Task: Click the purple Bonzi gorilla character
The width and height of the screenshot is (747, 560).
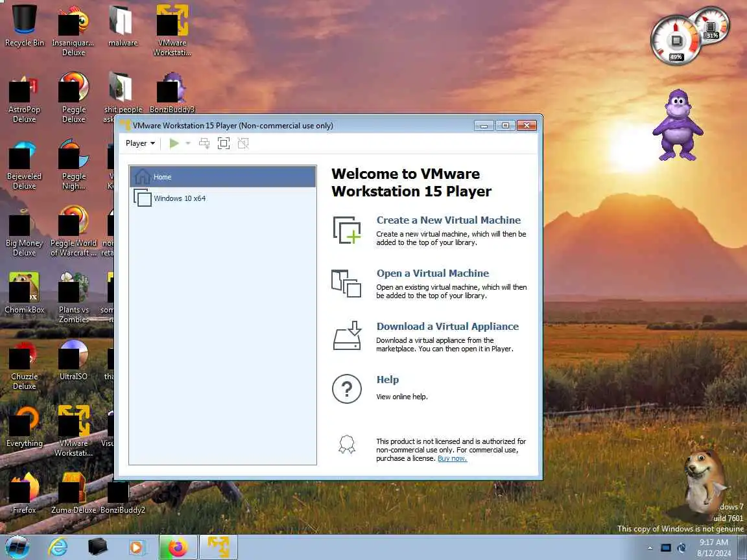Action: point(678,124)
